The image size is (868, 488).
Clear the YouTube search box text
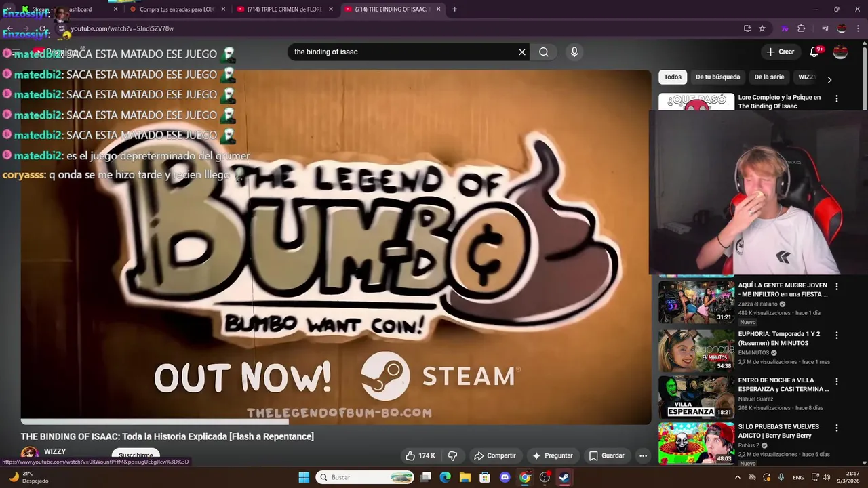(522, 52)
